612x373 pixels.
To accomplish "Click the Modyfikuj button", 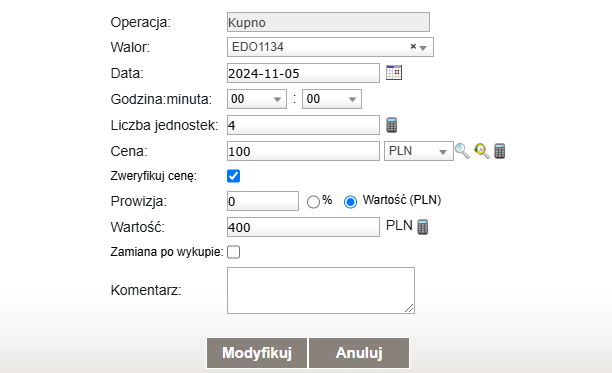I will 257,353.
